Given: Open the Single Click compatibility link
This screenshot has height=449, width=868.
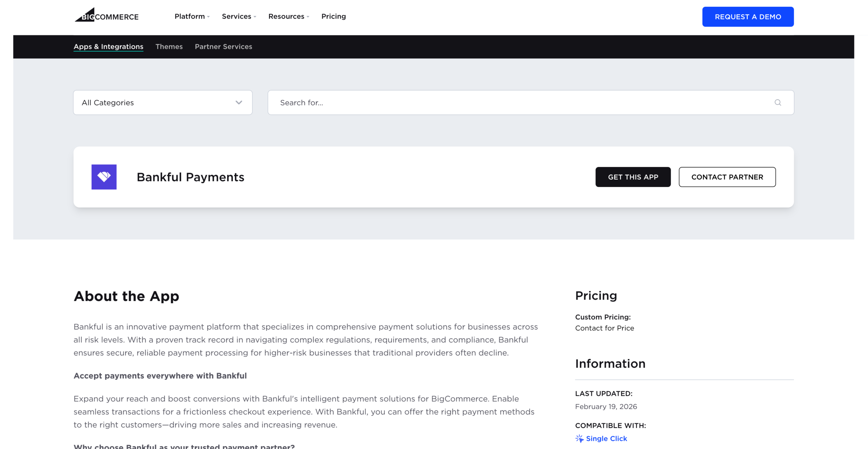Looking at the screenshot, I should (x=606, y=438).
